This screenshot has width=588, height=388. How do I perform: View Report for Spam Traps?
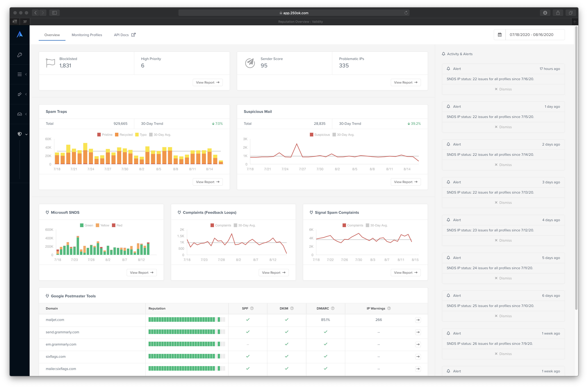pyautogui.click(x=208, y=182)
